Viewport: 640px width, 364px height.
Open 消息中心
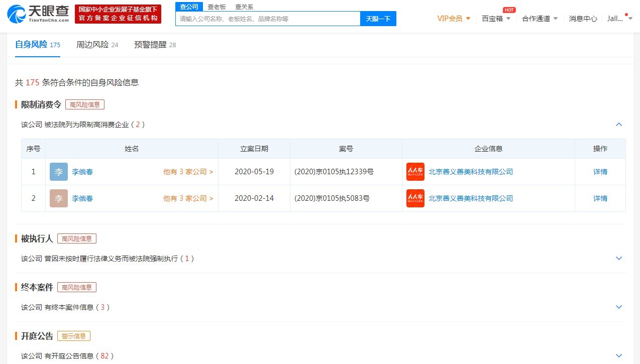point(583,19)
